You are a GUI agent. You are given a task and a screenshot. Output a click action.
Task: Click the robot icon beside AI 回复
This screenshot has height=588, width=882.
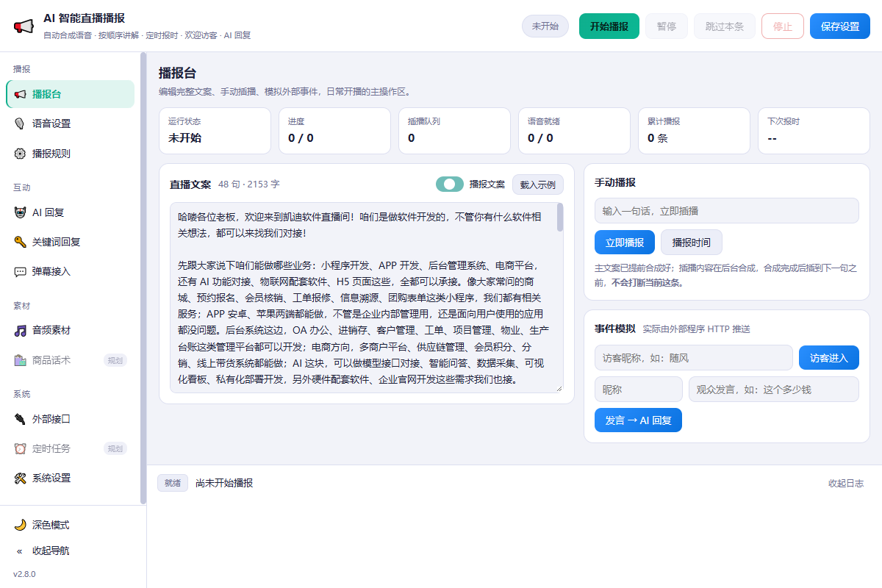click(20, 212)
